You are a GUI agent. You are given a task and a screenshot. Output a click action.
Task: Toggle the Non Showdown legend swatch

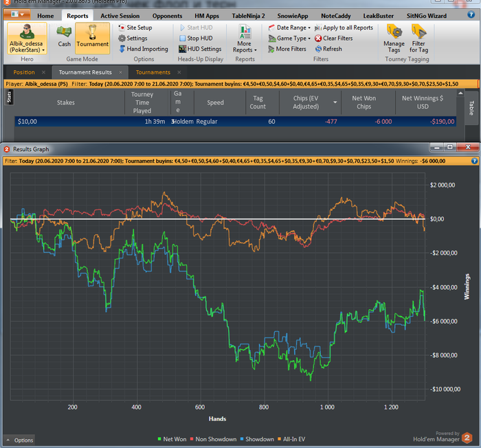point(192,439)
